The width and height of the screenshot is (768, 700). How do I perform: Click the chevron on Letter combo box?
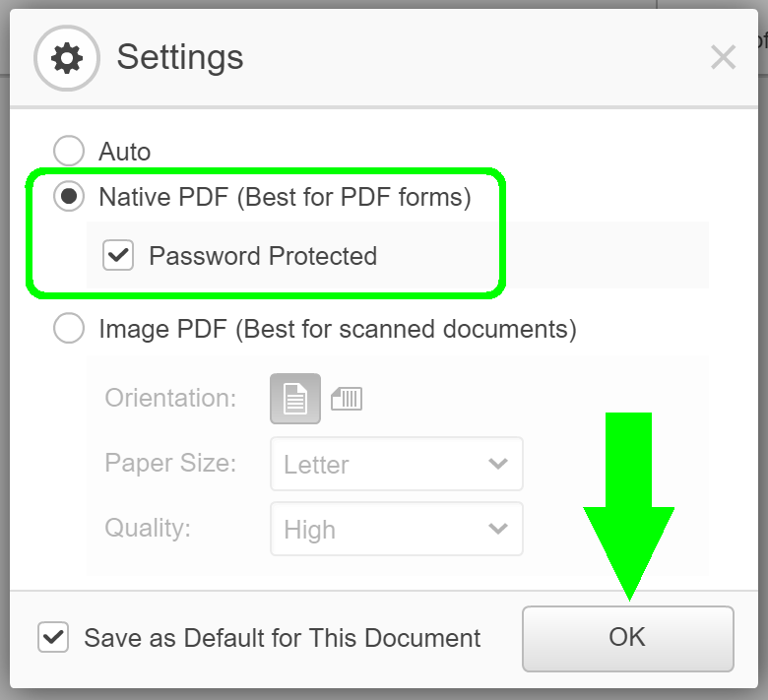coord(498,464)
